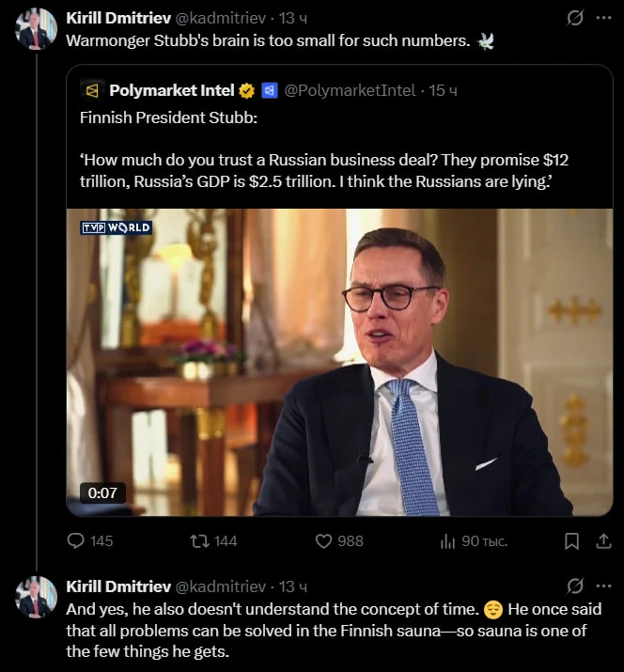Click the Polymarket Intel account name
The height and width of the screenshot is (672, 624).
tap(171, 90)
